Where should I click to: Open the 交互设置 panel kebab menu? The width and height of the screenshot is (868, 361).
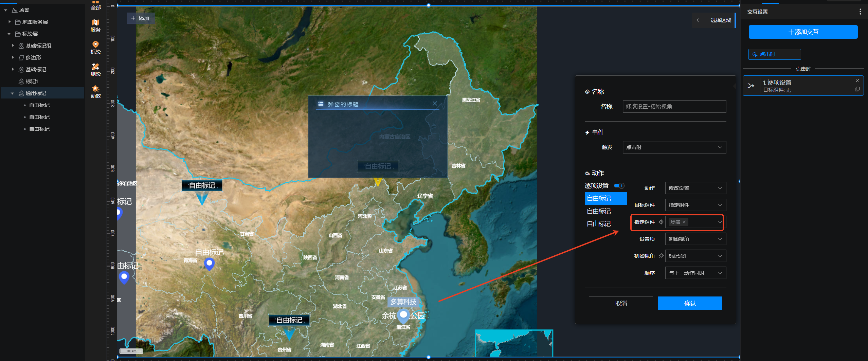[860, 12]
